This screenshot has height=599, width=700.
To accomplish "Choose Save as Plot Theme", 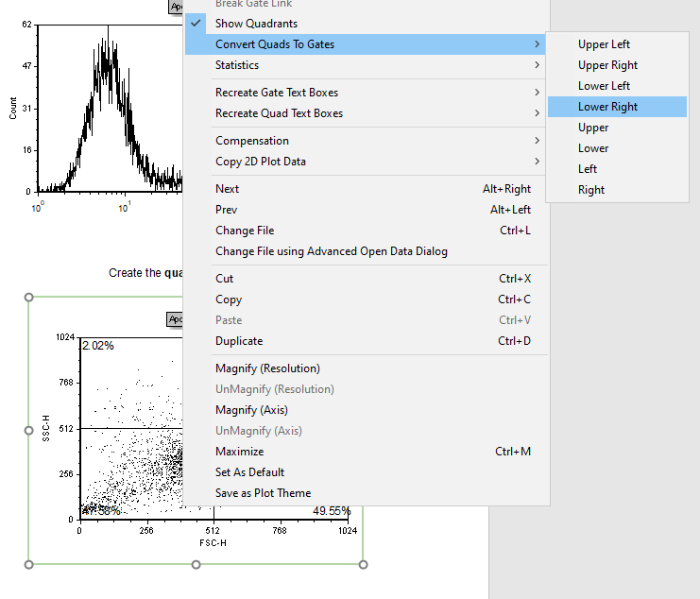I will click(x=366, y=493).
